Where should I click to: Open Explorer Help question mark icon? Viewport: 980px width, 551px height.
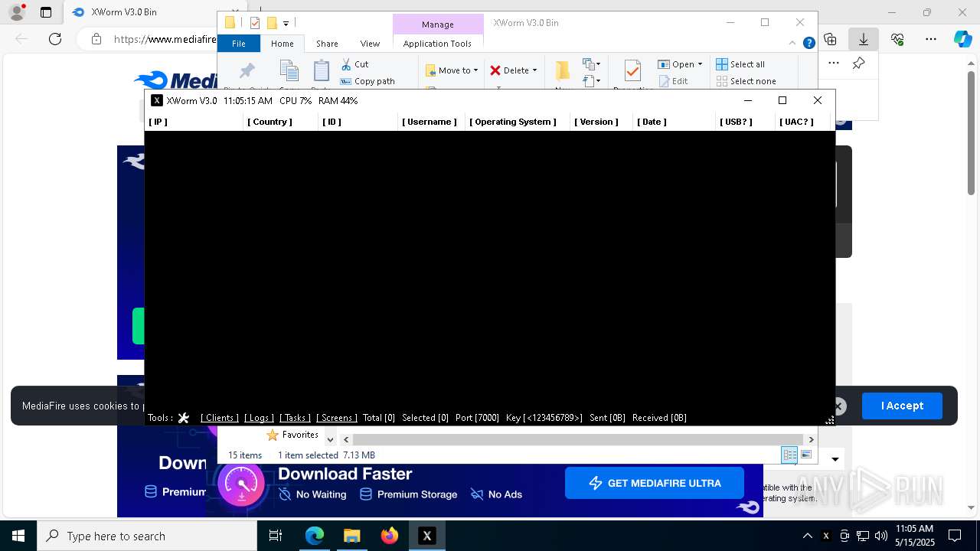point(808,43)
